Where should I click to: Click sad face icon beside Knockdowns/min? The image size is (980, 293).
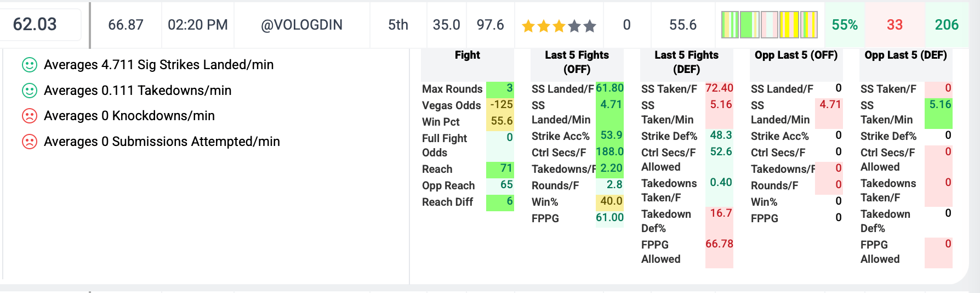[x=29, y=116]
